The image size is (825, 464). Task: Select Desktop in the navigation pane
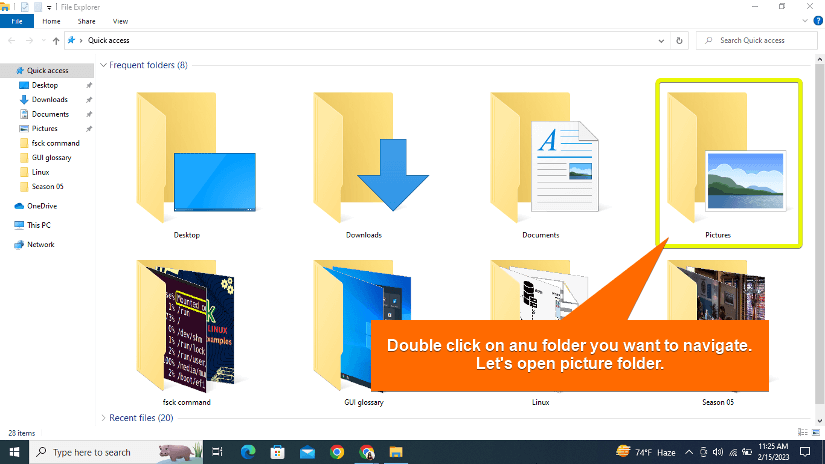(45, 85)
